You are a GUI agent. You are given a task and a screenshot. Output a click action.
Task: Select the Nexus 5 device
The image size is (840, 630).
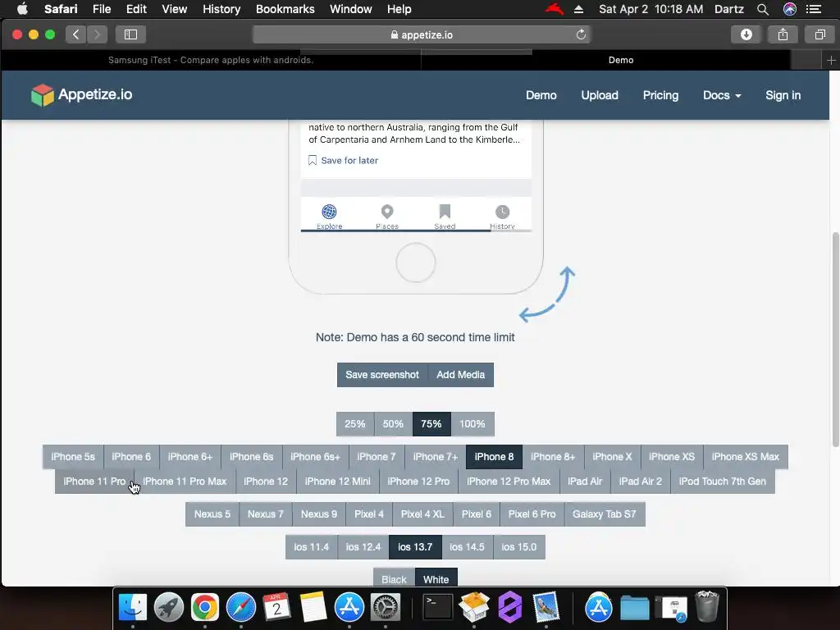[212, 514]
